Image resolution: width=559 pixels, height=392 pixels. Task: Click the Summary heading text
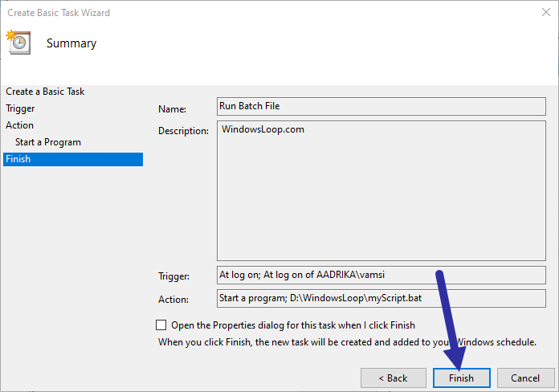coord(71,43)
